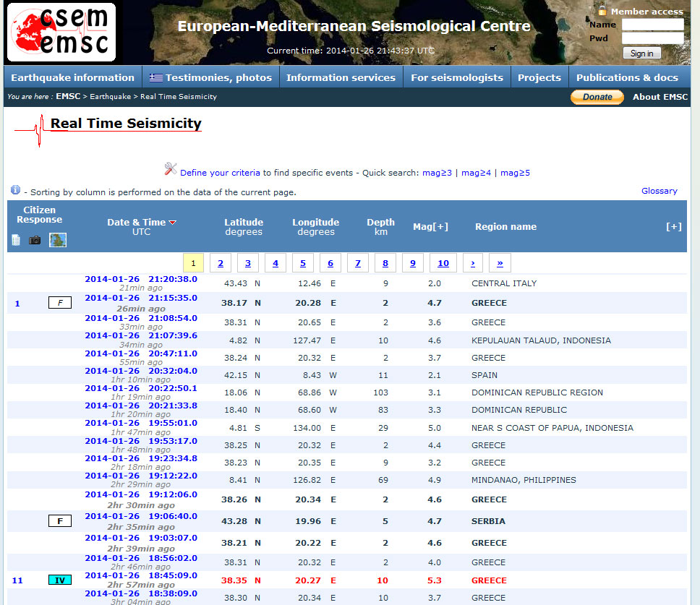The height and width of the screenshot is (605, 700).
Task: Sort by the Date & Time column arrow
Action: pyautogui.click(x=173, y=223)
